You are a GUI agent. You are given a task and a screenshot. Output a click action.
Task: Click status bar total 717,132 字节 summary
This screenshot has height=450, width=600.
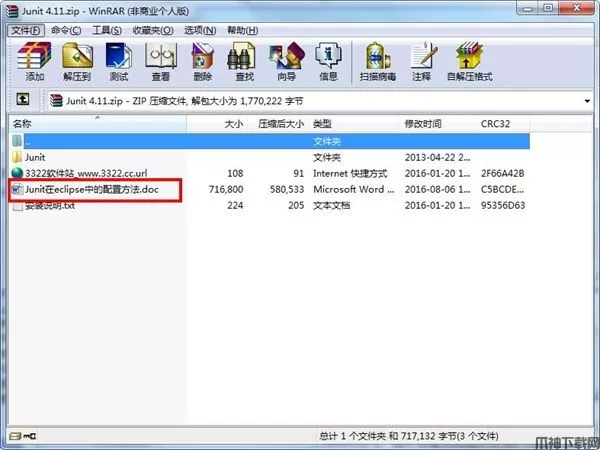409,436
